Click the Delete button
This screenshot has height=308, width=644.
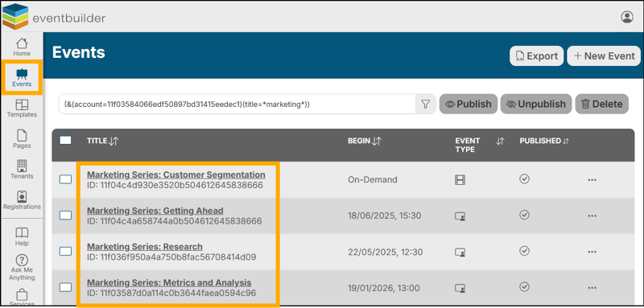coord(601,105)
